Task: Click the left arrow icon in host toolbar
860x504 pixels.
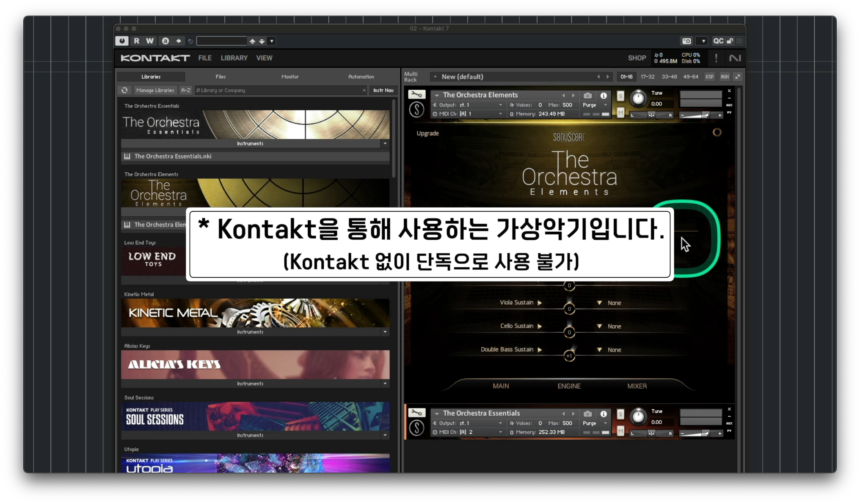Action: click(179, 41)
